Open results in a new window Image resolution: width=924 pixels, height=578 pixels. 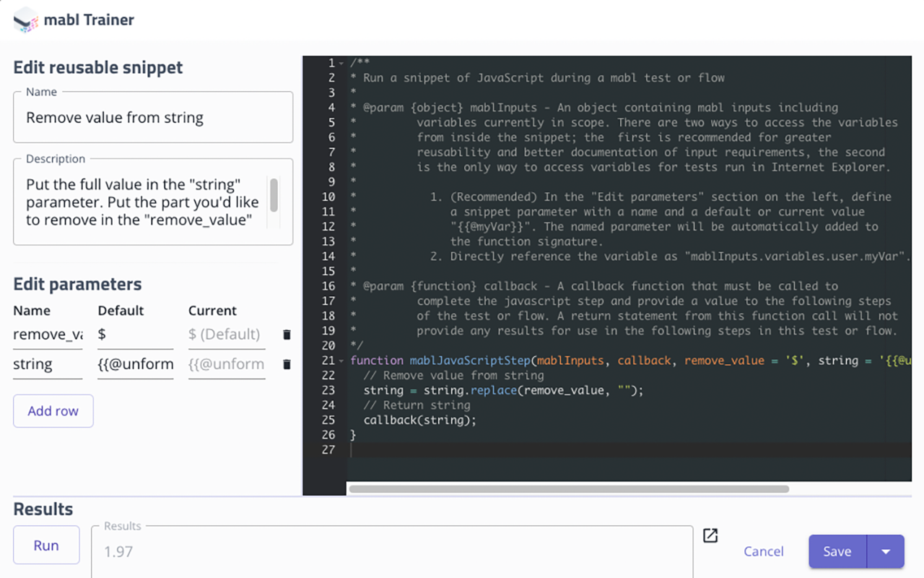710,535
